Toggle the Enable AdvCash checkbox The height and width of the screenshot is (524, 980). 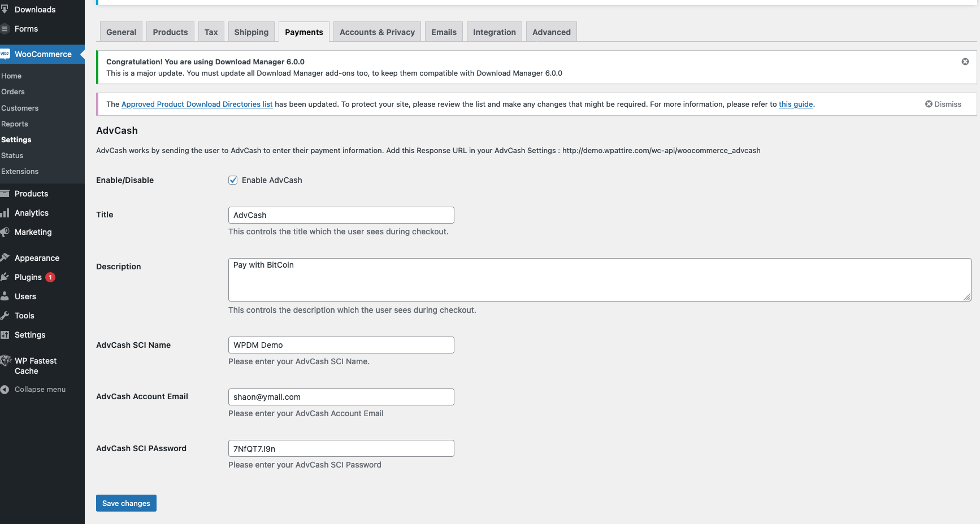click(233, 180)
